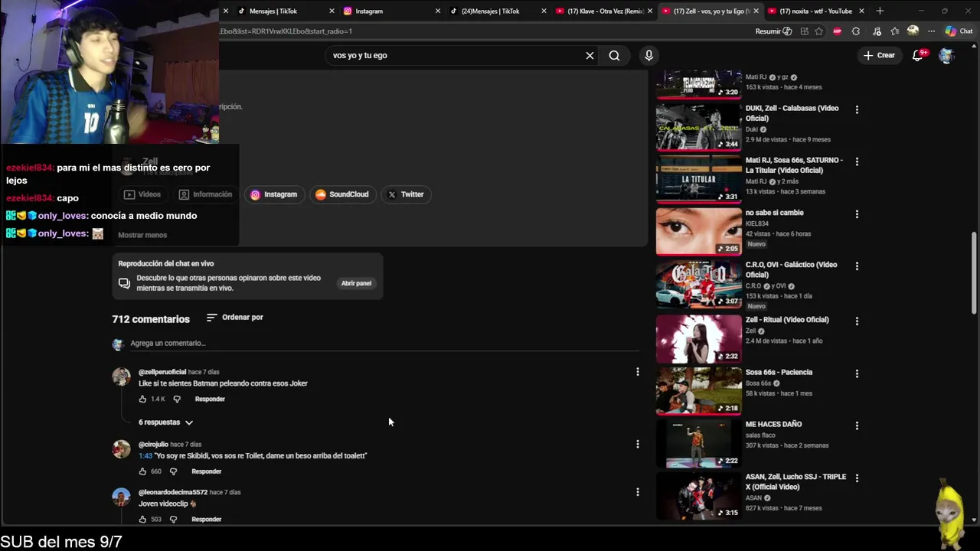Viewport: 980px width, 551px height.
Task: Click the 712 comentarios count text
Action: tap(151, 319)
